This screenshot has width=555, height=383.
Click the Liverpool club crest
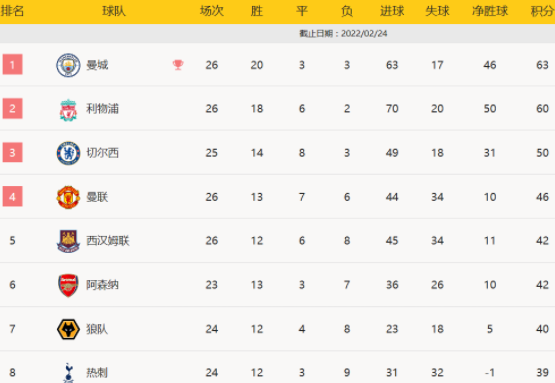pyautogui.click(x=68, y=110)
